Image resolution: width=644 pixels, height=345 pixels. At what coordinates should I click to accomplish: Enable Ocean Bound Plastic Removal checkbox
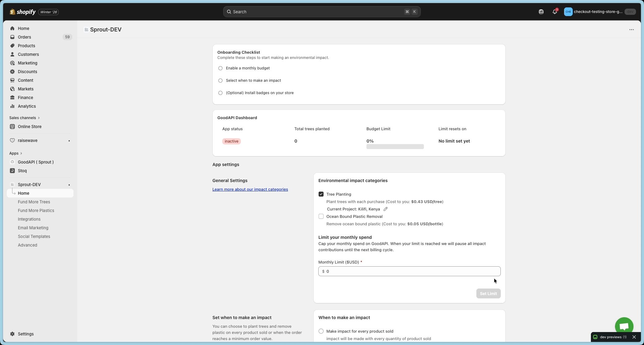(321, 216)
